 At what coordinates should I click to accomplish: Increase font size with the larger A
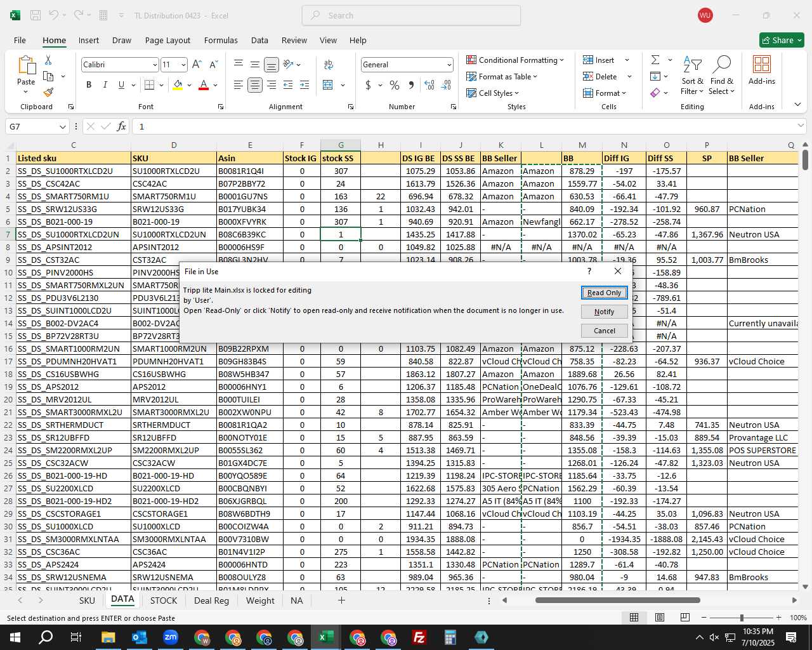[197, 65]
